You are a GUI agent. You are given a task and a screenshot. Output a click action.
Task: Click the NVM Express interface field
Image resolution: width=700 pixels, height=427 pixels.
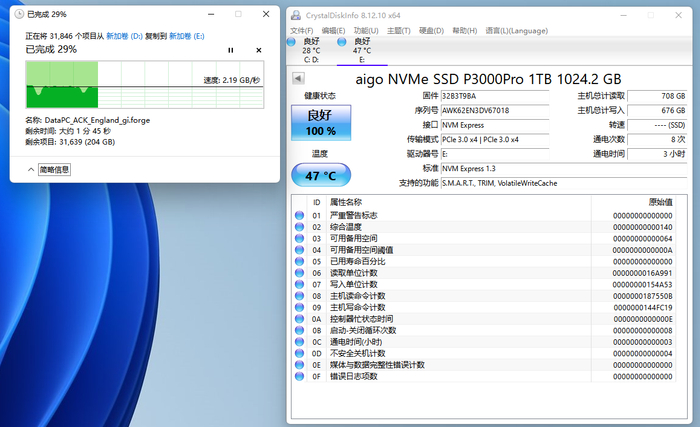[495, 125]
